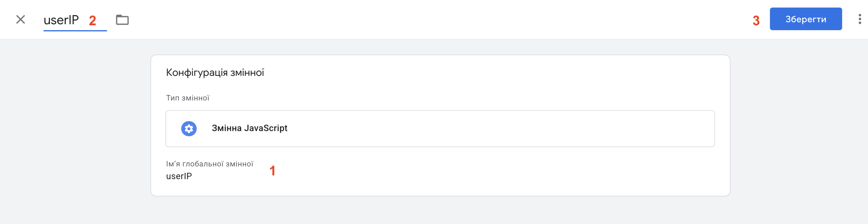Click empty header area between folder and Зберегти
This screenshot has height=224, width=868.
(436, 20)
